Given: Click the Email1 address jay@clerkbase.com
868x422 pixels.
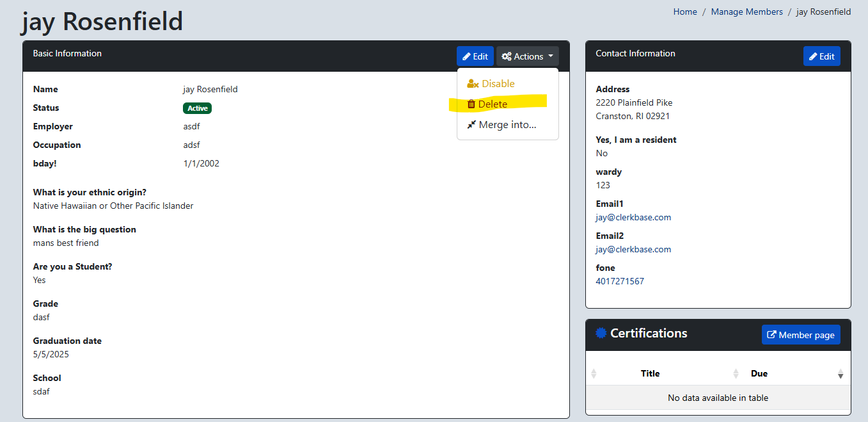Looking at the screenshot, I should pyautogui.click(x=633, y=217).
